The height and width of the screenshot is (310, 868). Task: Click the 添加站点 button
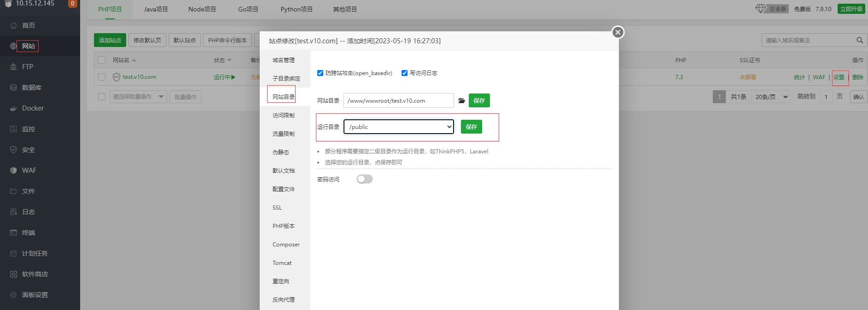(110, 41)
